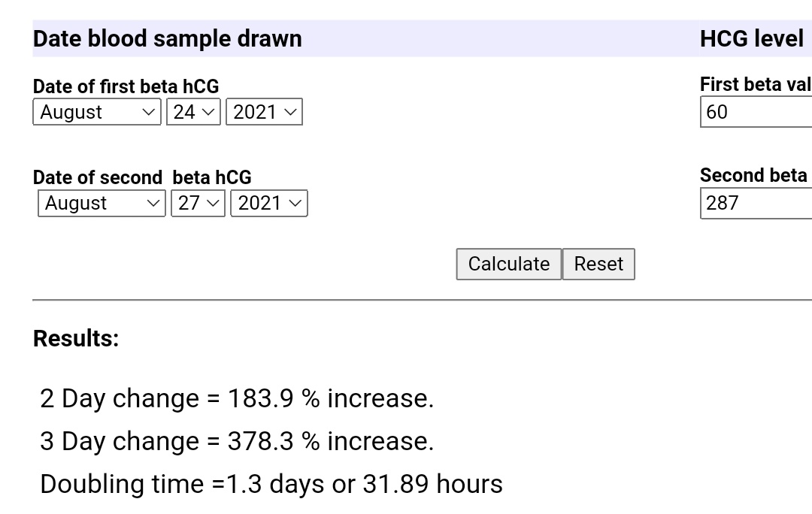Open the first beta hCG day dropdown showing 24
Screen dimensions: 812x514
(x=193, y=112)
